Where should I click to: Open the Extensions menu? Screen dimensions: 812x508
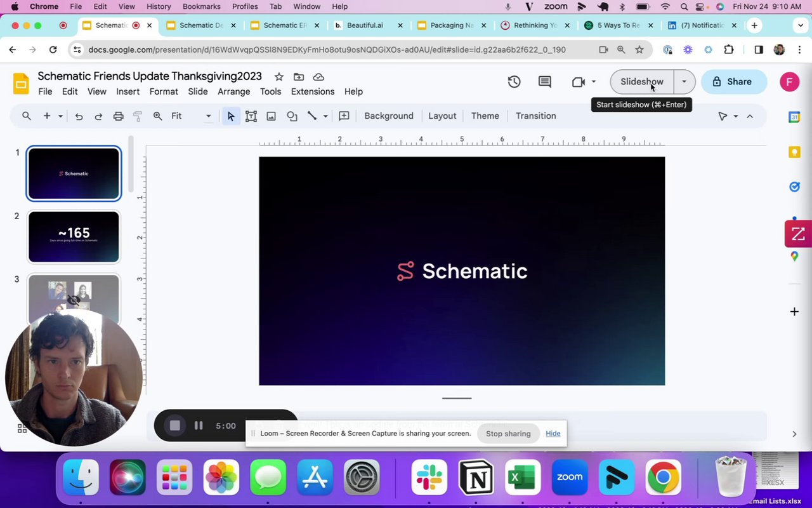(x=313, y=91)
